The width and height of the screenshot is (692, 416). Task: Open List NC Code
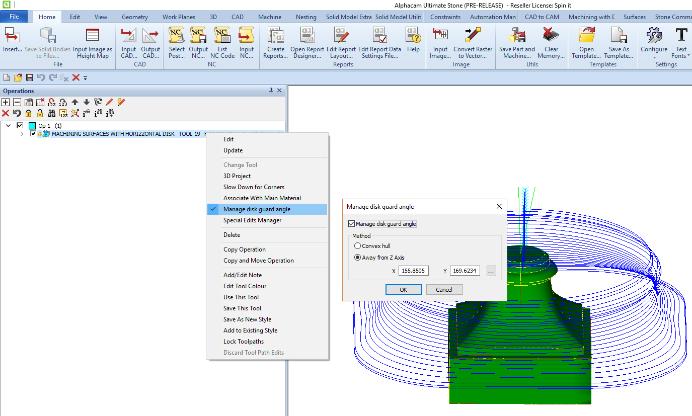point(222,43)
